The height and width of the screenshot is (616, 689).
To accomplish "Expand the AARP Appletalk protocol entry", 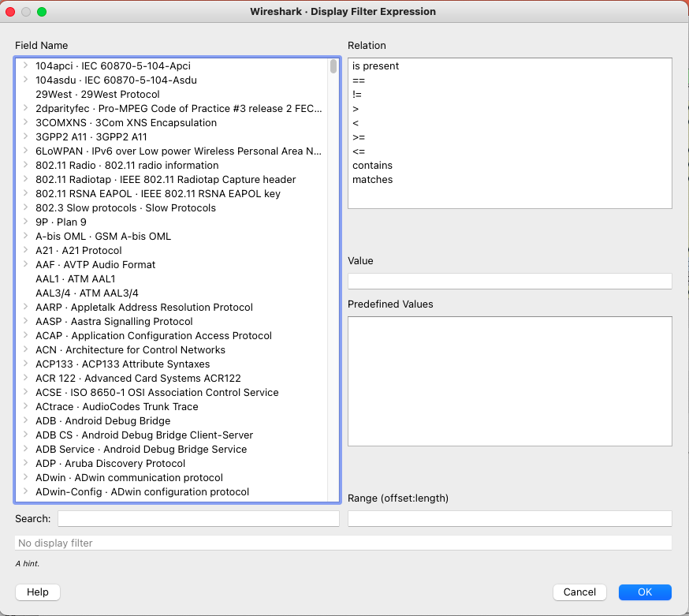I will click(x=25, y=308).
